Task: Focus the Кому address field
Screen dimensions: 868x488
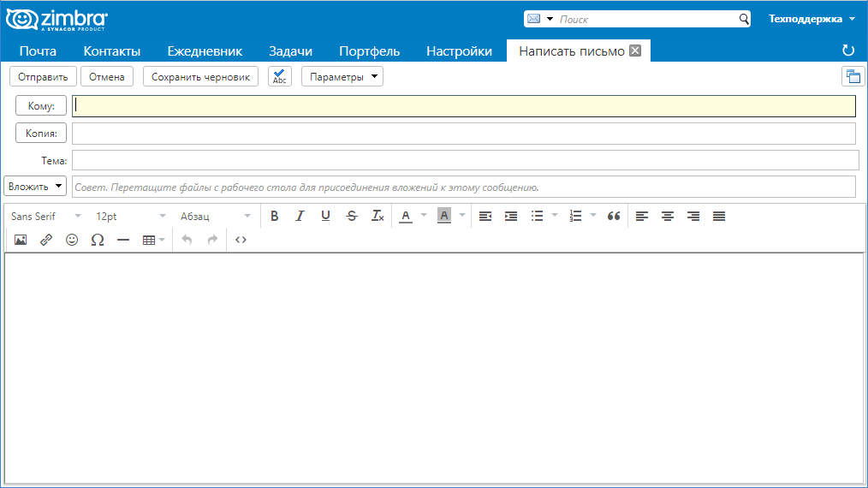Action: coord(464,106)
